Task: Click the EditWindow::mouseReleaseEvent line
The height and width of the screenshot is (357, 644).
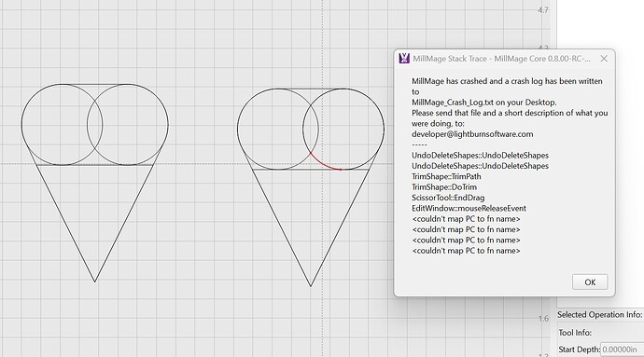Action: coord(469,209)
